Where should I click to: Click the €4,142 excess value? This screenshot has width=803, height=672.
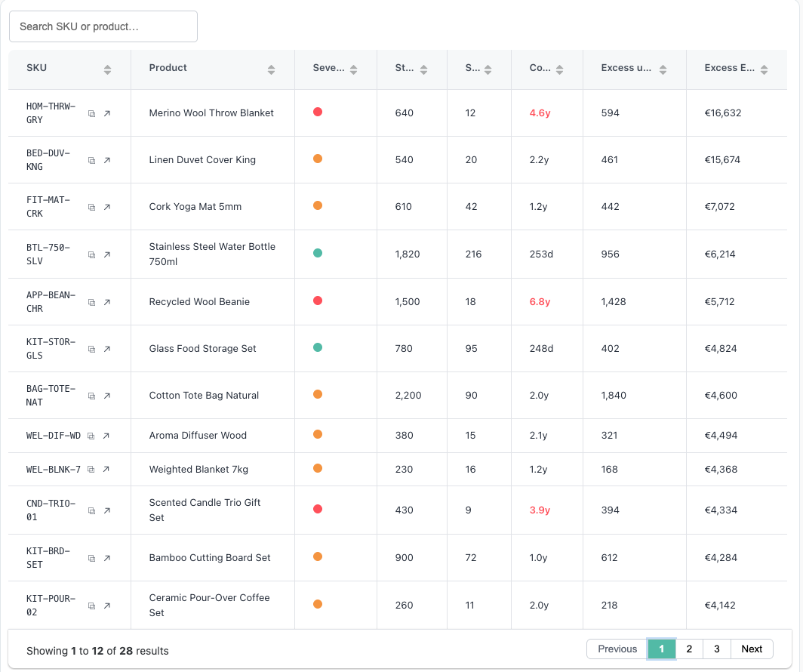(719, 606)
